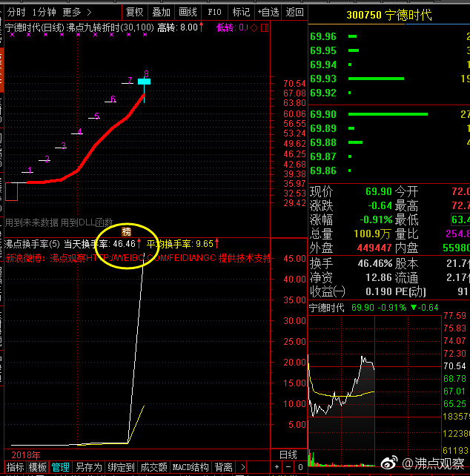Click the 高转: 8.00 readout
This screenshot has height=476, width=470.
(178, 28)
